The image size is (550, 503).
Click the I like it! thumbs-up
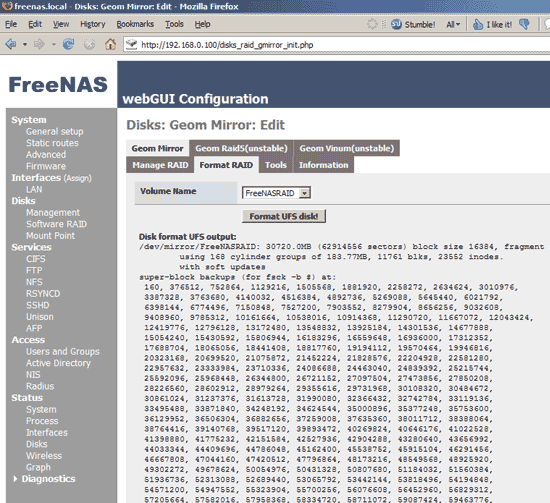point(492,24)
